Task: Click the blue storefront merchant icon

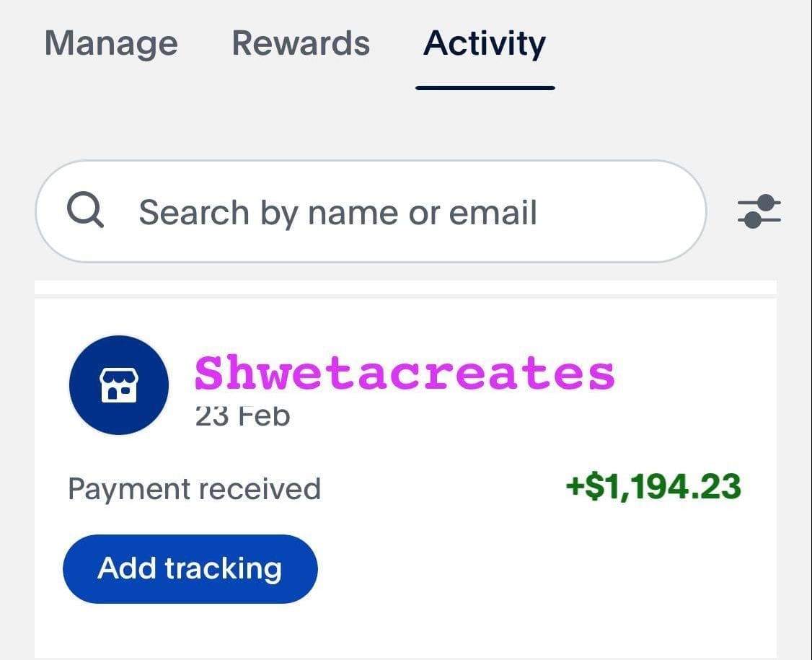Action: (118, 385)
